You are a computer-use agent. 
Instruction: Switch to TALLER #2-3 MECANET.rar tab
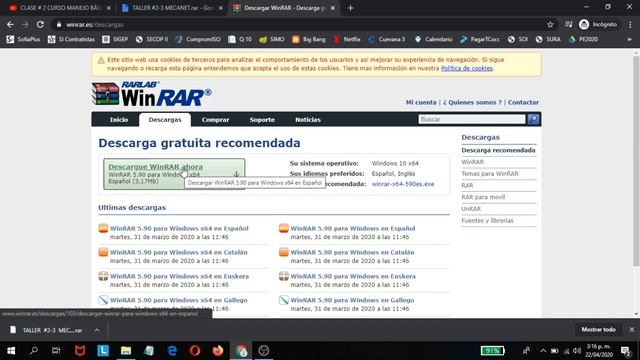(x=172, y=8)
